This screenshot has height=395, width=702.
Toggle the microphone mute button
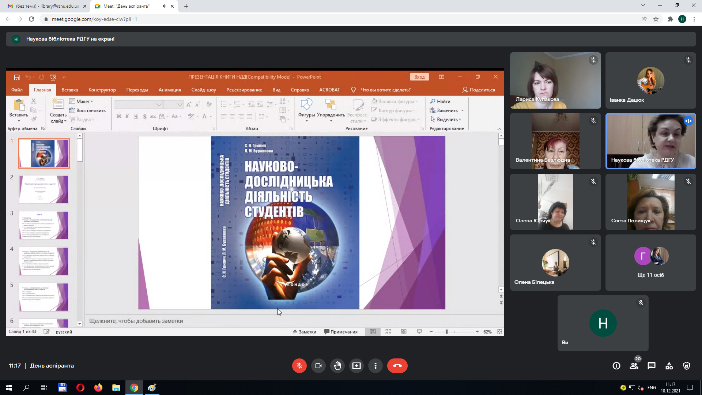[x=300, y=366]
